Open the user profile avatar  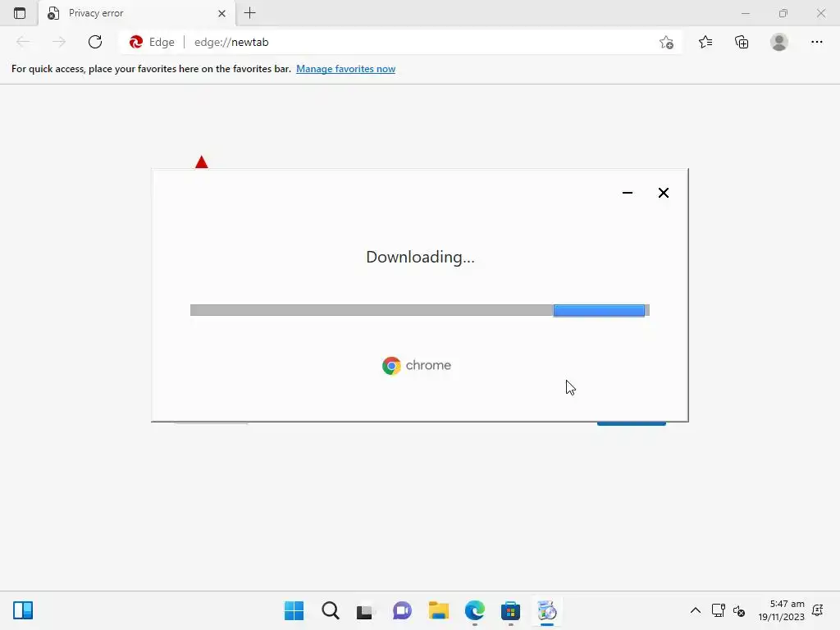pos(779,42)
